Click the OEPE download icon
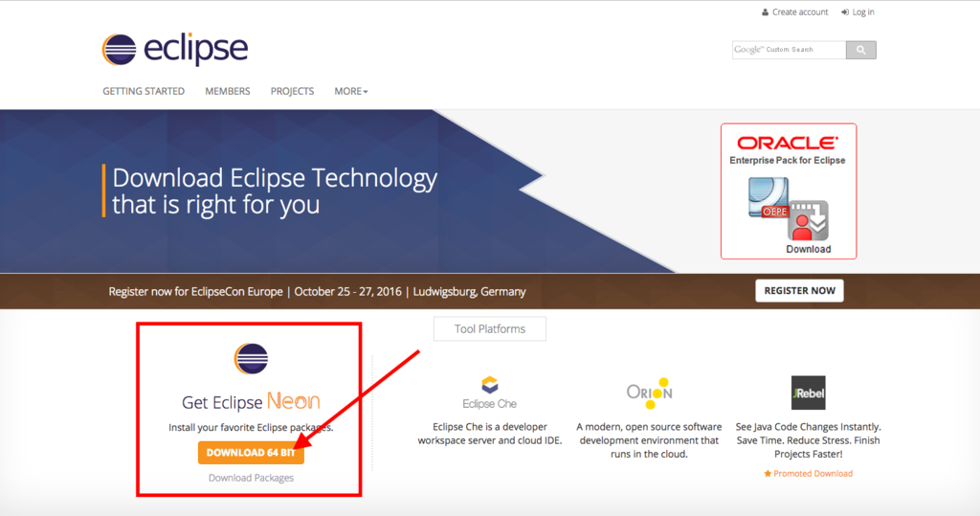Viewport: 980px width, 516px height. pos(789,209)
